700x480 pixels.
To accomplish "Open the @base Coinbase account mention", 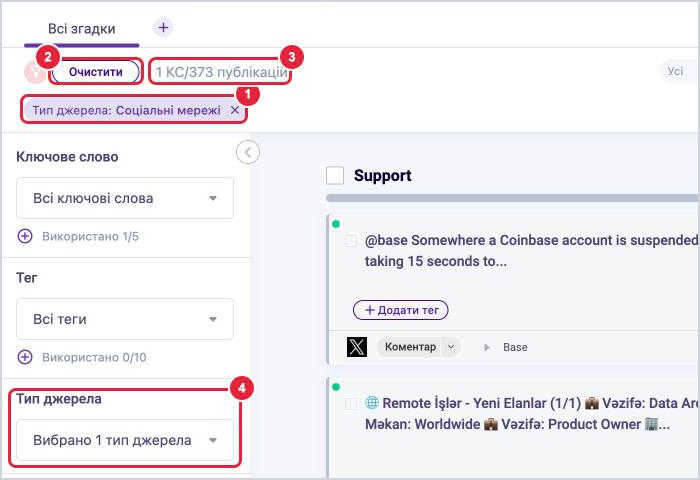I will pos(530,250).
